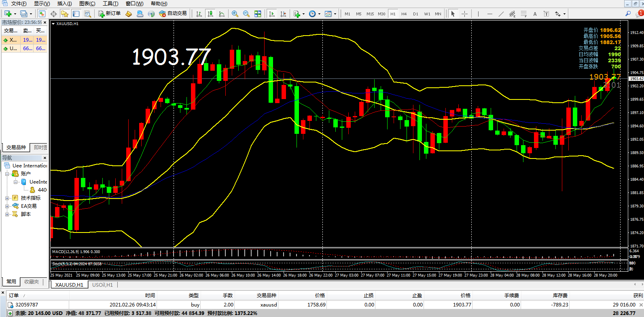Screen dimensions: 644x317
Task: Open the profiles icon
Action: click(24, 14)
